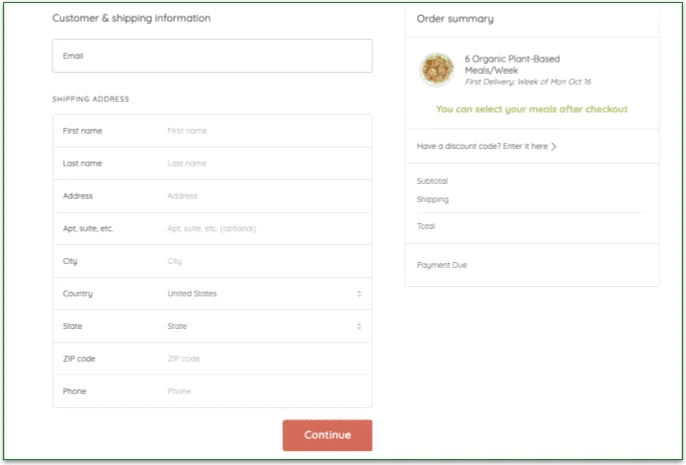The height and width of the screenshot is (465, 686).
Task: Click into the Address field
Action: pyautogui.click(x=212, y=196)
